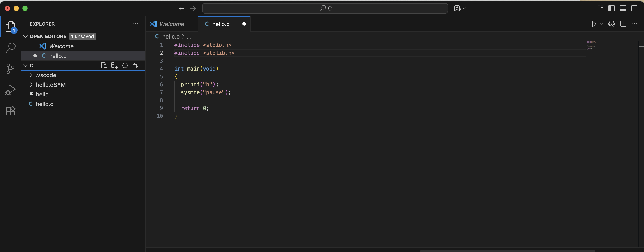Open the Source Control view
644x252 pixels.
[x=11, y=69]
